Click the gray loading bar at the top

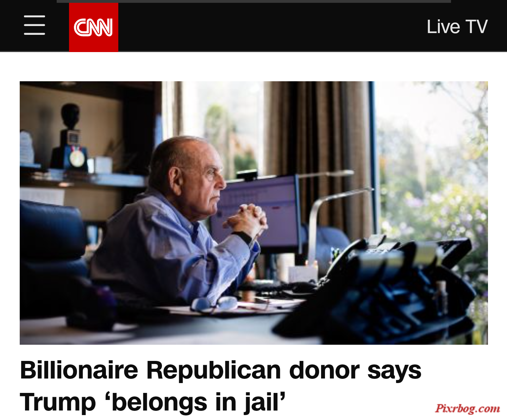pyautogui.click(x=254, y=1)
